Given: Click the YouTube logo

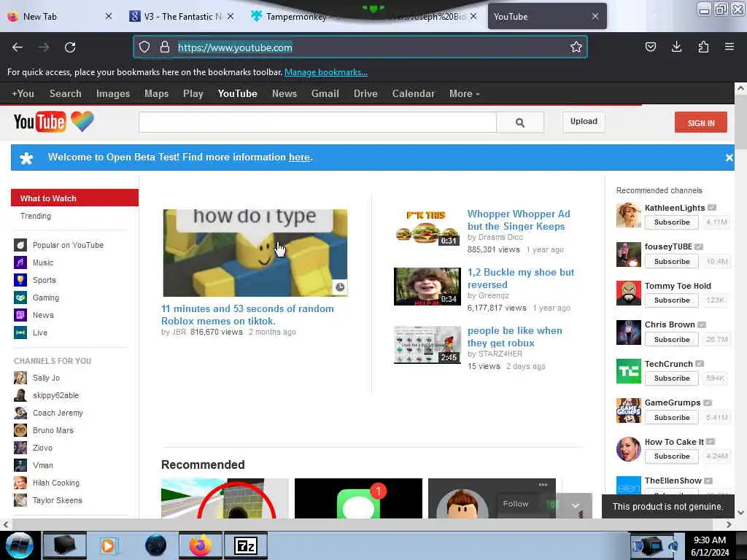Looking at the screenshot, I should point(39,122).
